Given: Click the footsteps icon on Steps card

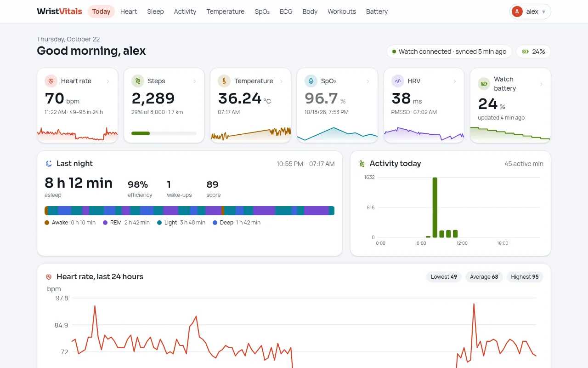Looking at the screenshot, I should click(138, 81).
